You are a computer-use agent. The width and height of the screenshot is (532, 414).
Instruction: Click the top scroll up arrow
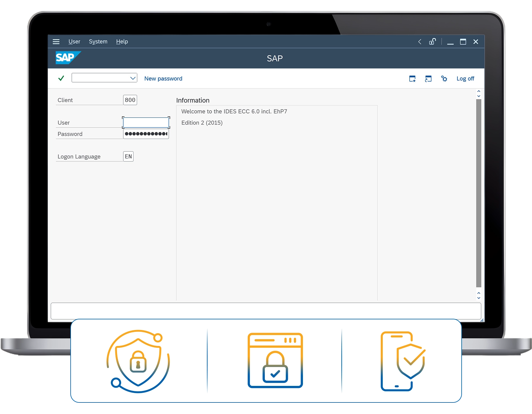479,91
